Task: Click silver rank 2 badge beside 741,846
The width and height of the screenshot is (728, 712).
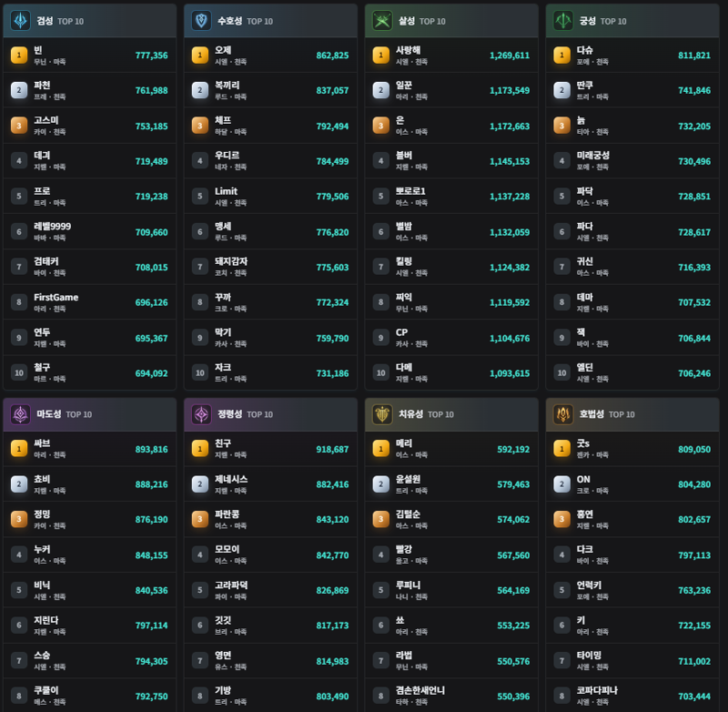Action: tap(561, 90)
